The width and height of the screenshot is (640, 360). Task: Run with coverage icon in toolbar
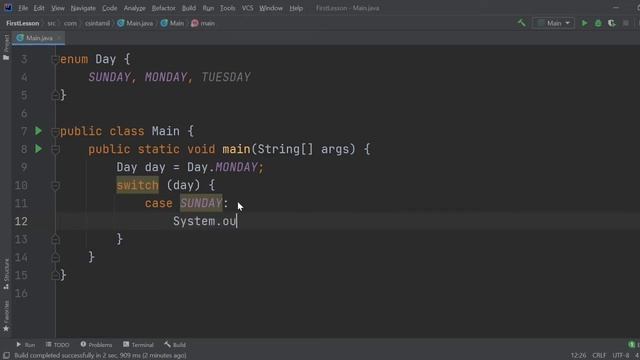611,23
